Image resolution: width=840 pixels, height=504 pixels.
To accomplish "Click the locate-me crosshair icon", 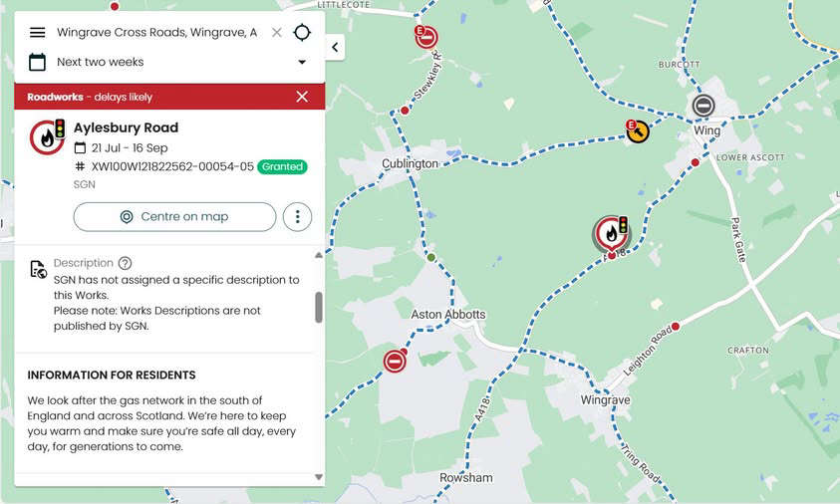I will 302,32.
